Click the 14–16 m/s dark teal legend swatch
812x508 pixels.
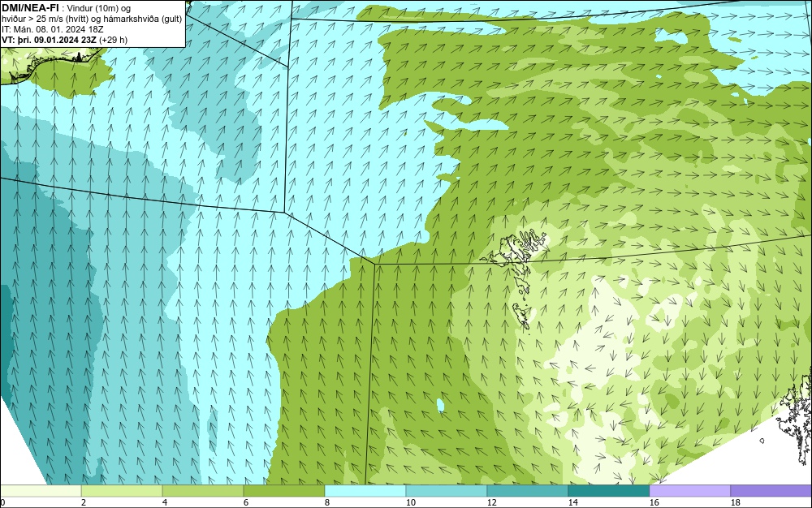click(x=608, y=491)
